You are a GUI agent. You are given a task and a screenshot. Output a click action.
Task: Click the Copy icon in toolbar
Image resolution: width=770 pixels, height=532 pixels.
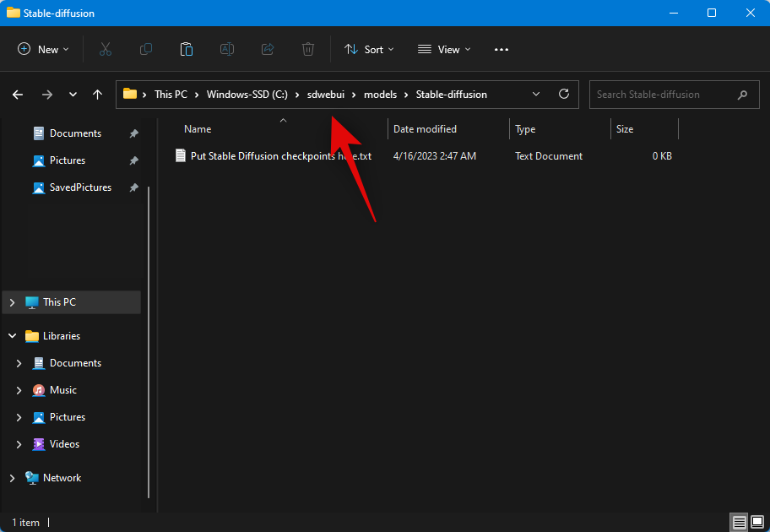pyautogui.click(x=146, y=50)
